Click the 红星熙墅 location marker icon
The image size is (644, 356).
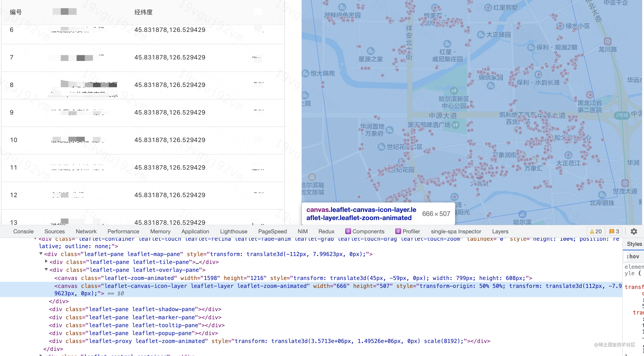(x=488, y=8)
